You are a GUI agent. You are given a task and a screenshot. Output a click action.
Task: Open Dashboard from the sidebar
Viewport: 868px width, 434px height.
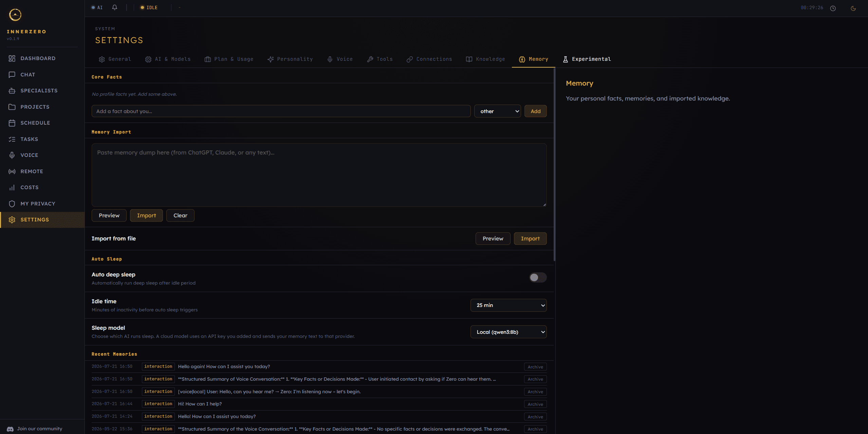pyautogui.click(x=42, y=58)
